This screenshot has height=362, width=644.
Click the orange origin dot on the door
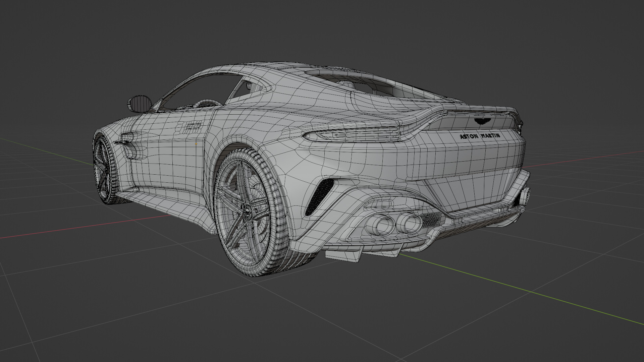196,144
